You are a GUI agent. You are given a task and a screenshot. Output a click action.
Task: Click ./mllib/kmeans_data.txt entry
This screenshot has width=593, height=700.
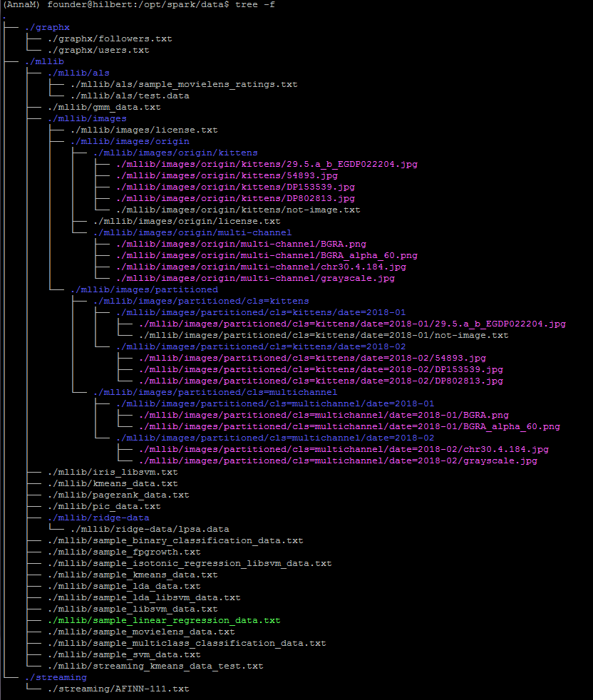click(x=113, y=483)
